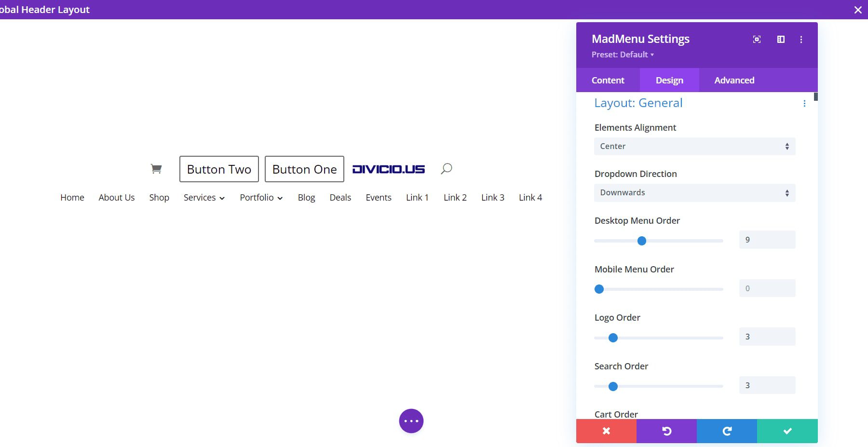Click the DIVICIO.US logo
The height and width of the screenshot is (447, 868).
[389, 169]
